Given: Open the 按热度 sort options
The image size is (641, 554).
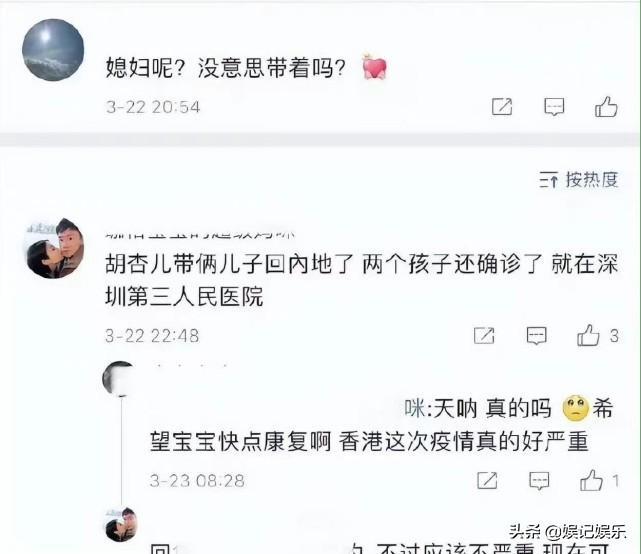Looking at the screenshot, I should 578,179.
